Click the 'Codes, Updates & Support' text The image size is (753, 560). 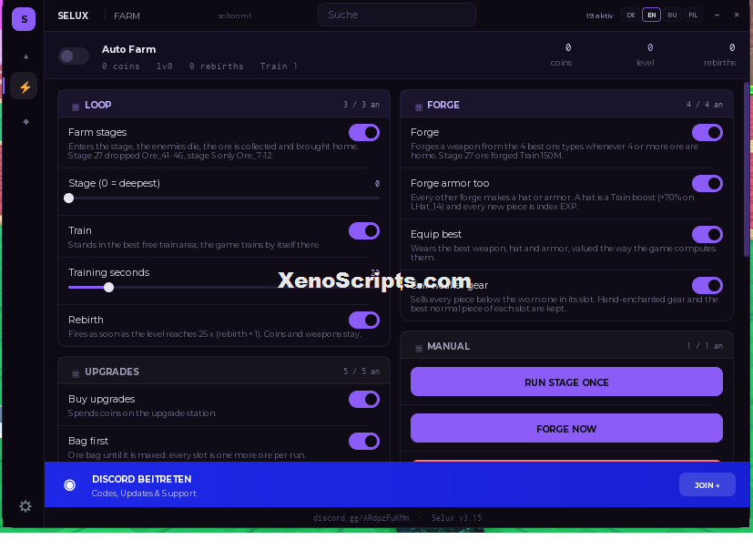tap(144, 494)
